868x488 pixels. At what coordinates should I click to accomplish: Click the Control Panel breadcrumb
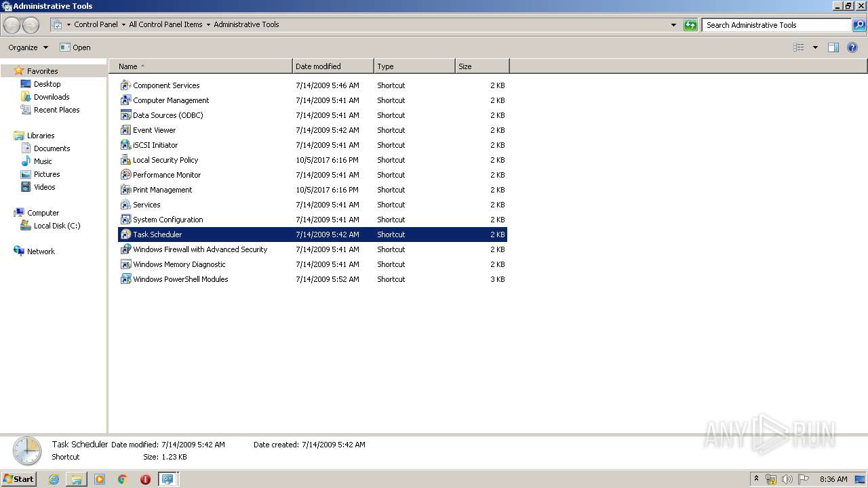click(96, 24)
